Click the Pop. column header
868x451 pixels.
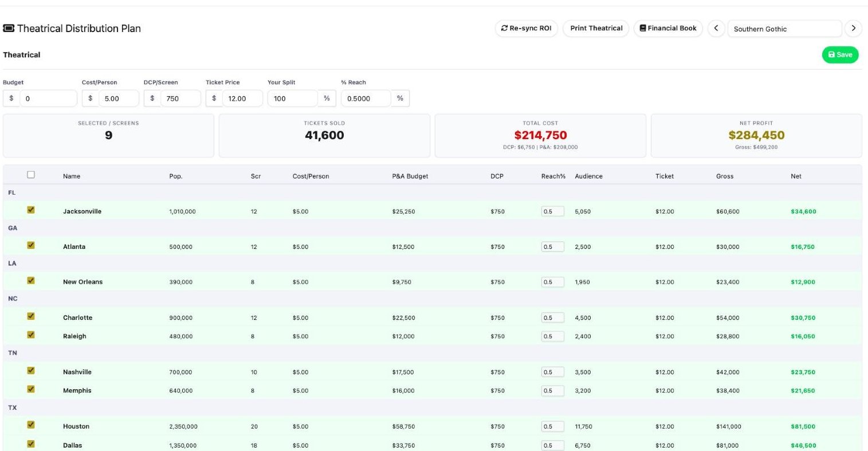176,176
